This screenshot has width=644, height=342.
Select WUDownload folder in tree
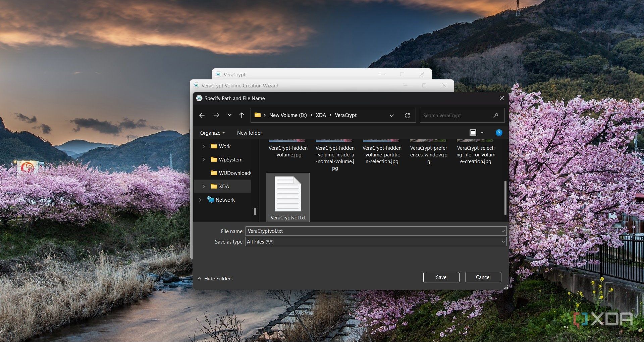click(x=231, y=173)
